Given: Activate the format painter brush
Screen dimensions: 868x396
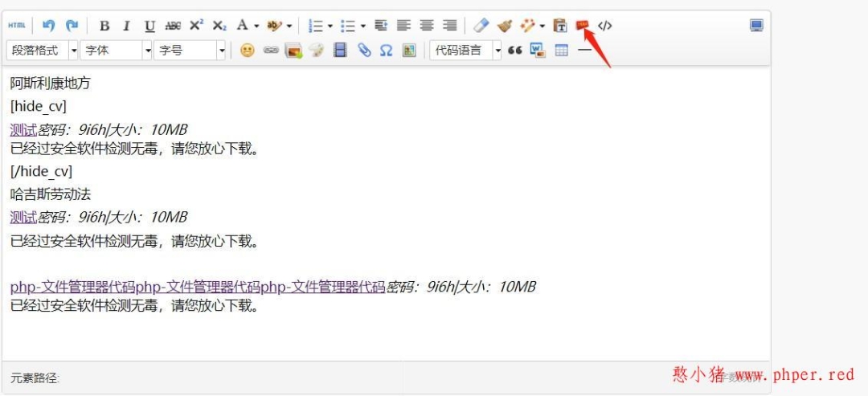Looking at the screenshot, I should coord(504,26).
